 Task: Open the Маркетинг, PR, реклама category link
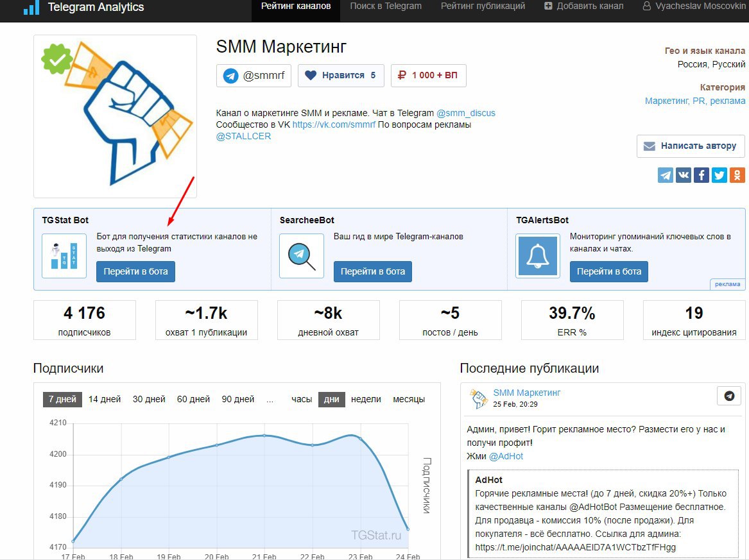(x=695, y=101)
